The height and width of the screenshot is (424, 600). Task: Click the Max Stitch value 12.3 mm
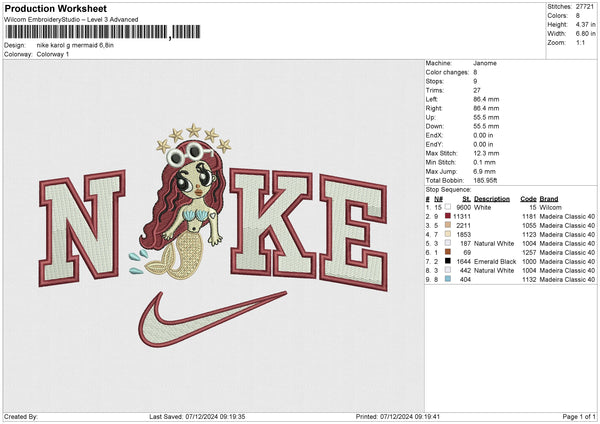pos(486,153)
